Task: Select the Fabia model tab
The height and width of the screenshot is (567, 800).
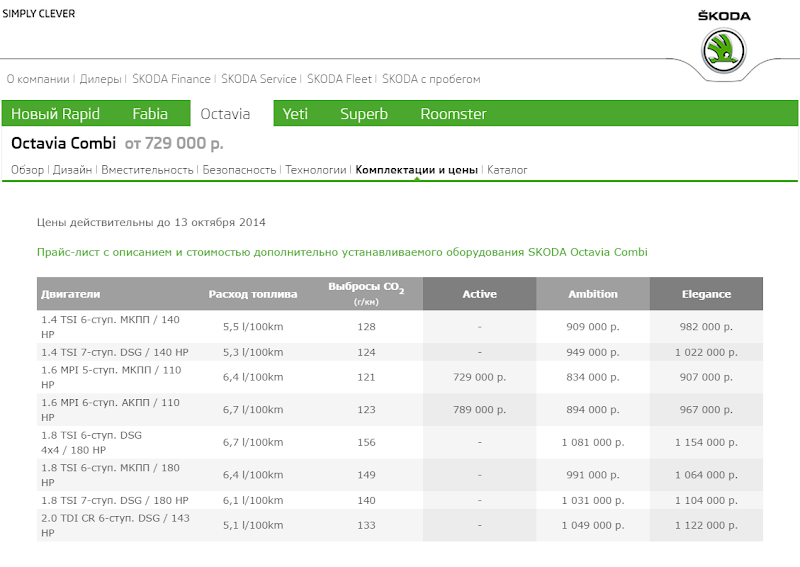Action: click(150, 113)
